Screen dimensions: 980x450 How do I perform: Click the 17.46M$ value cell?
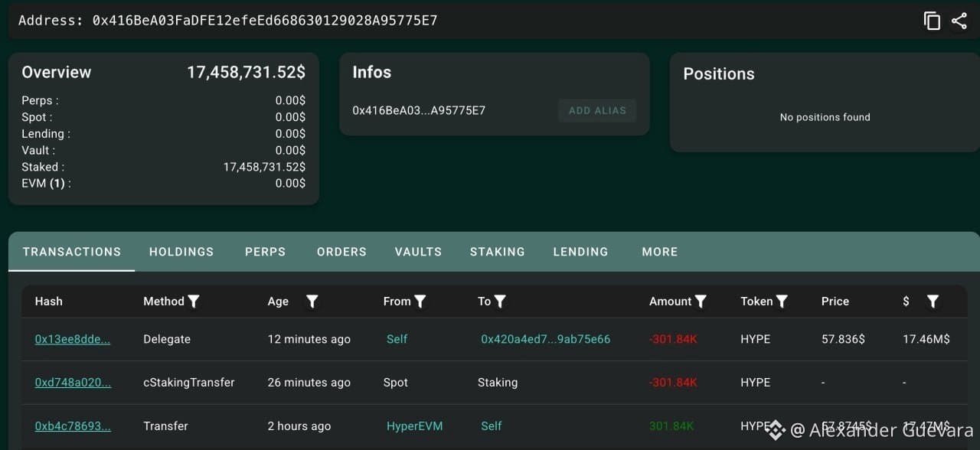pyautogui.click(x=926, y=339)
